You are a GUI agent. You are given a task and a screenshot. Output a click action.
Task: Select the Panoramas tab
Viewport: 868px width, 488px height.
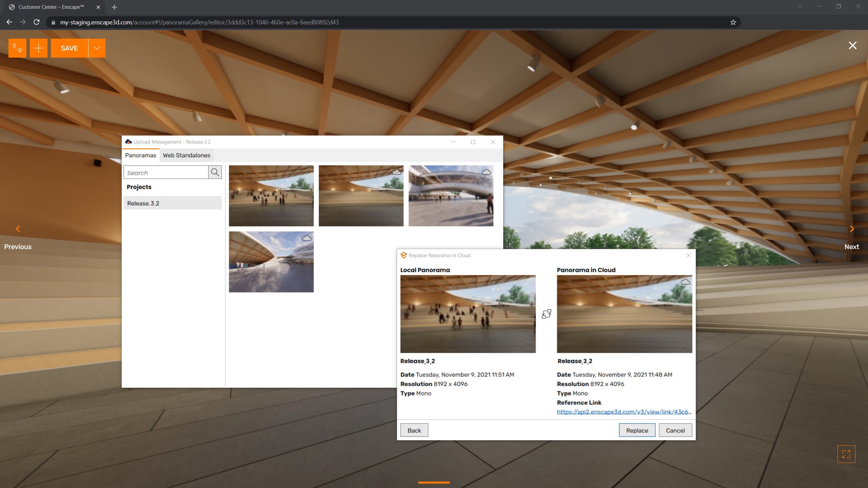(140, 155)
